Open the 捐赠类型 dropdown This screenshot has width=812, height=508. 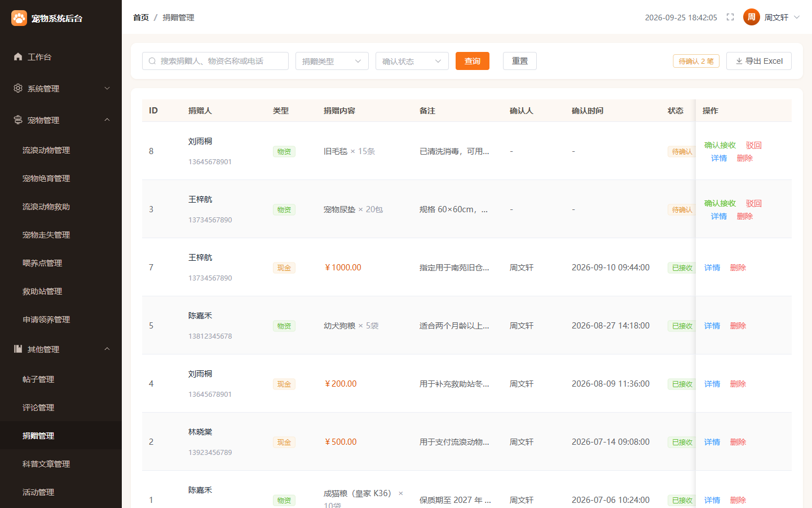pos(332,61)
